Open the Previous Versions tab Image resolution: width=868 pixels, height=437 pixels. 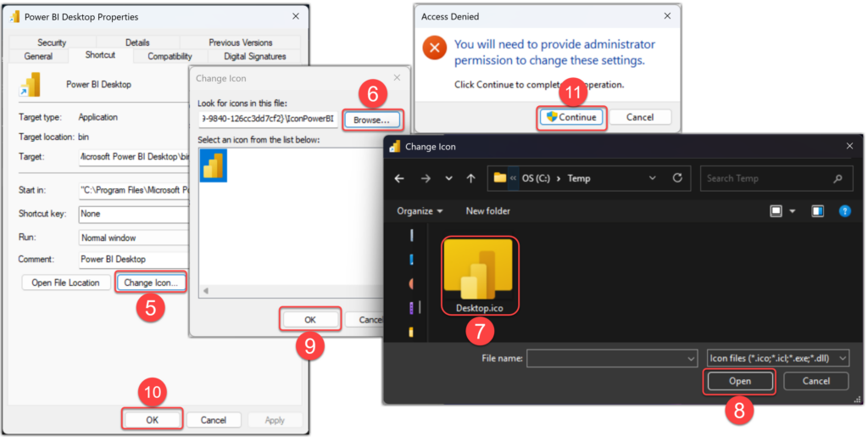(240, 42)
